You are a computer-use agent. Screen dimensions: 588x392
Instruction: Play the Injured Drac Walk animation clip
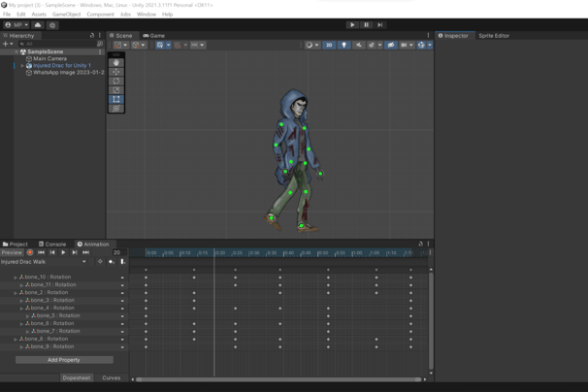click(x=63, y=252)
